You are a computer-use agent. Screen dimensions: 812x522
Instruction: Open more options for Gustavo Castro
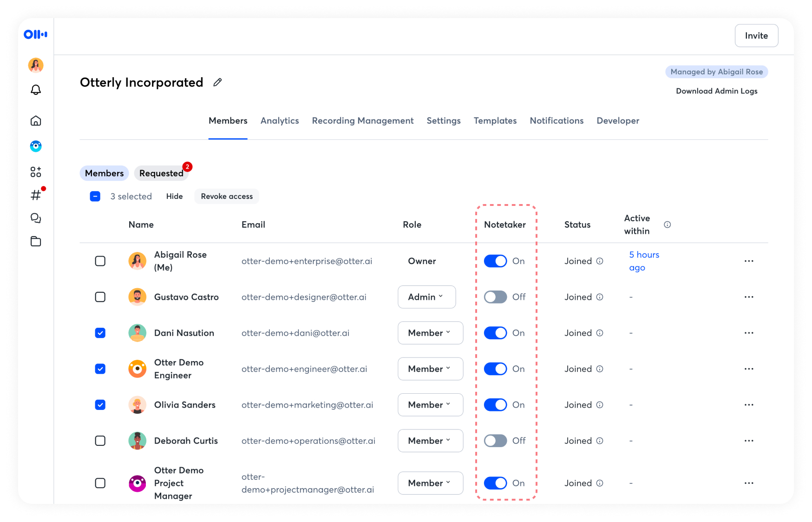click(x=748, y=297)
